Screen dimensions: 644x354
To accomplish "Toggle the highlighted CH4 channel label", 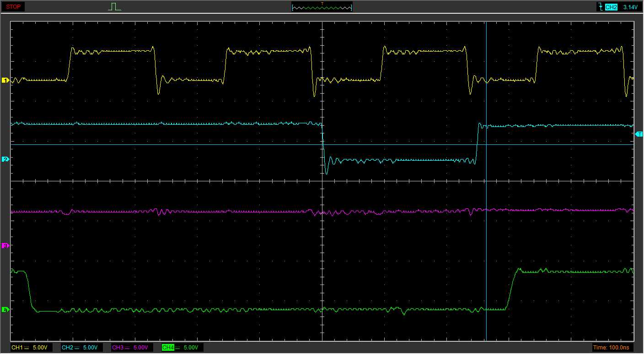I will (x=168, y=348).
